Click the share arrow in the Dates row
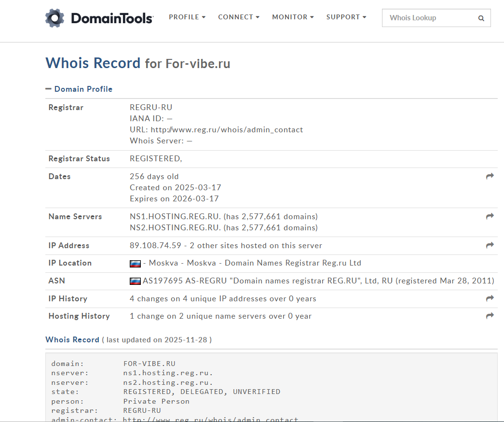The width and height of the screenshot is (504, 422). click(x=490, y=177)
